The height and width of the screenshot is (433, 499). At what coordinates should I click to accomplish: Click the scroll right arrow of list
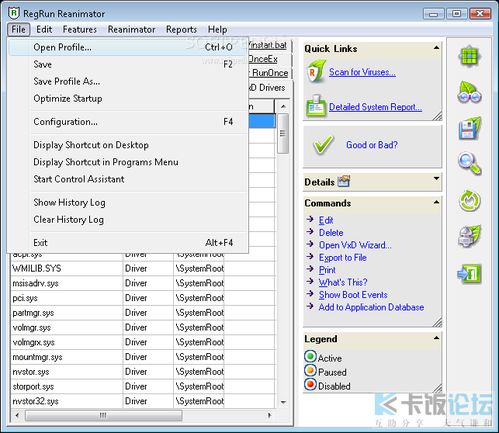(269, 415)
